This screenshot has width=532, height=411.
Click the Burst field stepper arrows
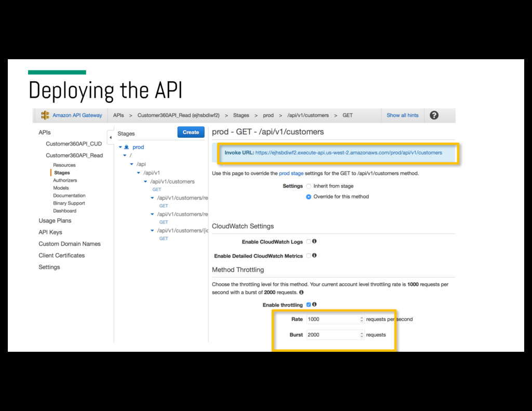(x=362, y=335)
